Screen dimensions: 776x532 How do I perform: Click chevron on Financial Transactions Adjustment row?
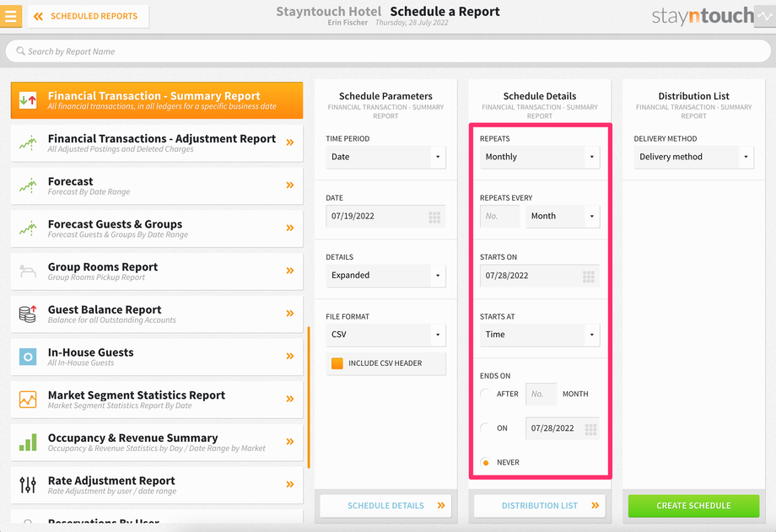pyautogui.click(x=290, y=142)
